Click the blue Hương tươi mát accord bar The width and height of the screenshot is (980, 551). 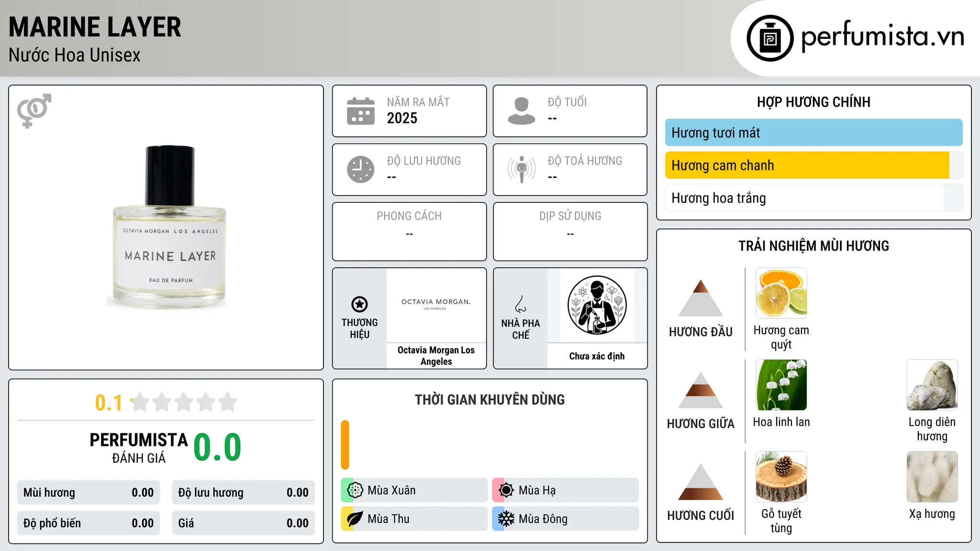click(813, 132)
